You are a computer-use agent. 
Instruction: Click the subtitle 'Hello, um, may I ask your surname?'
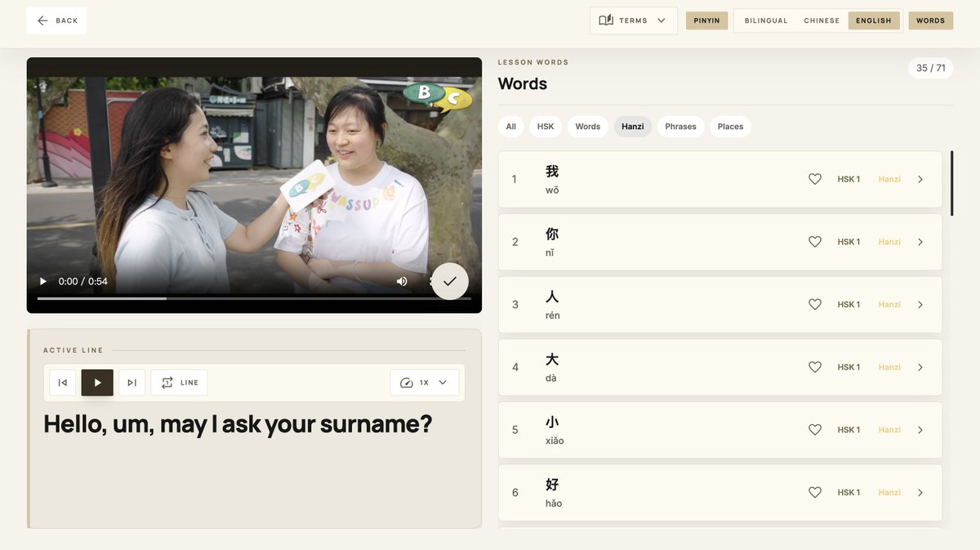click(x=238, y=423)
